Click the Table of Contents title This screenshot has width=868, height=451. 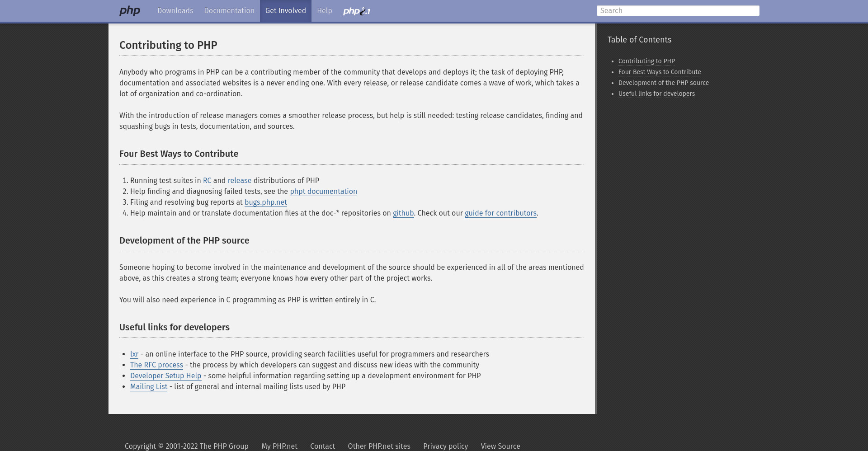pos(639,40)
